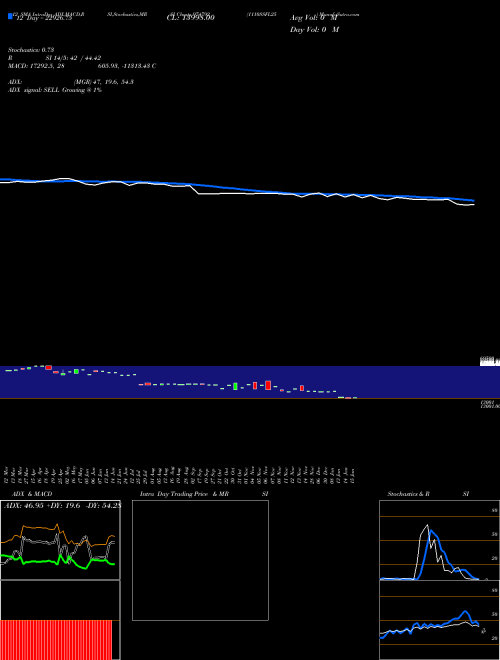Click the 'Stochastics & R' panel title
The width and height of the screenshot is (500, 660).
[x=408, y=494]
